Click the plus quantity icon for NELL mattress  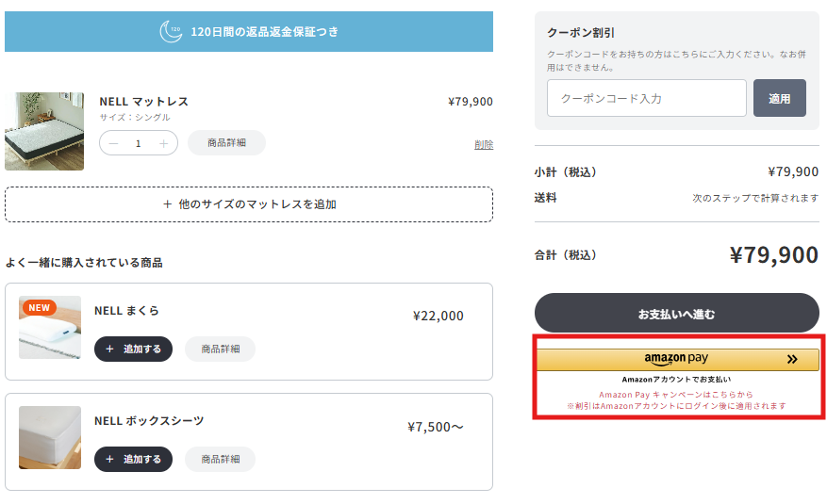pos(163,143)
